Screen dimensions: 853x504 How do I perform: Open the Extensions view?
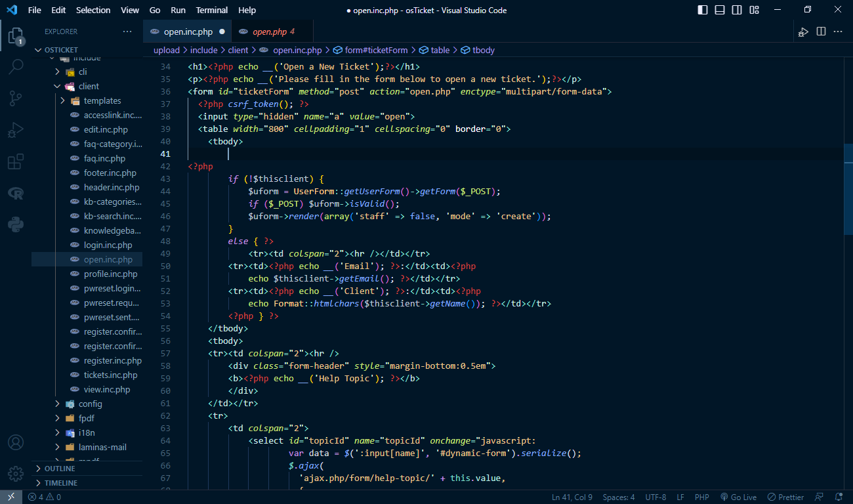[16, 161]
